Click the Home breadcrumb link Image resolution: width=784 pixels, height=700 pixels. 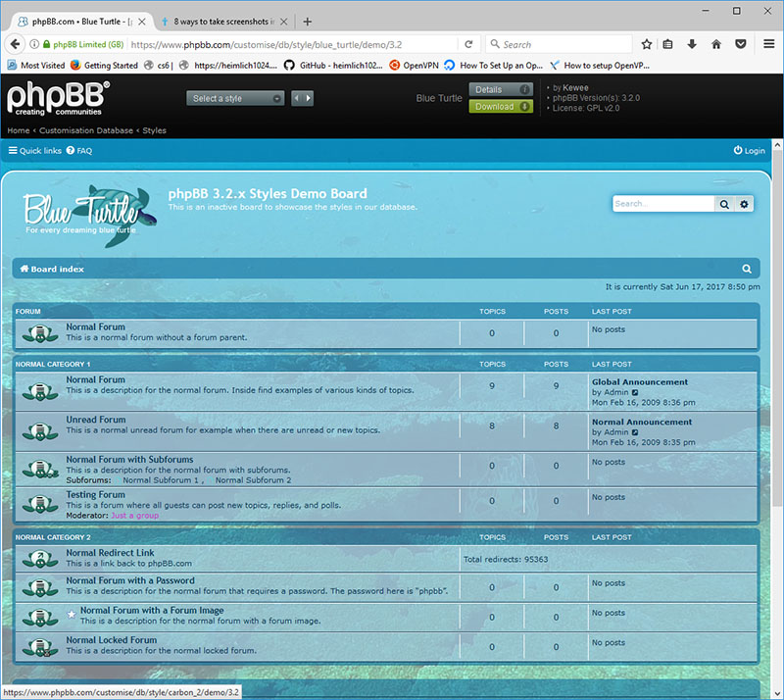[x=19, y=130]
